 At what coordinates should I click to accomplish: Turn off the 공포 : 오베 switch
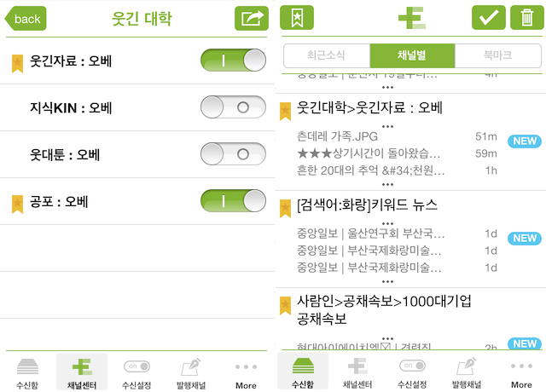click(x=233, y=201)
